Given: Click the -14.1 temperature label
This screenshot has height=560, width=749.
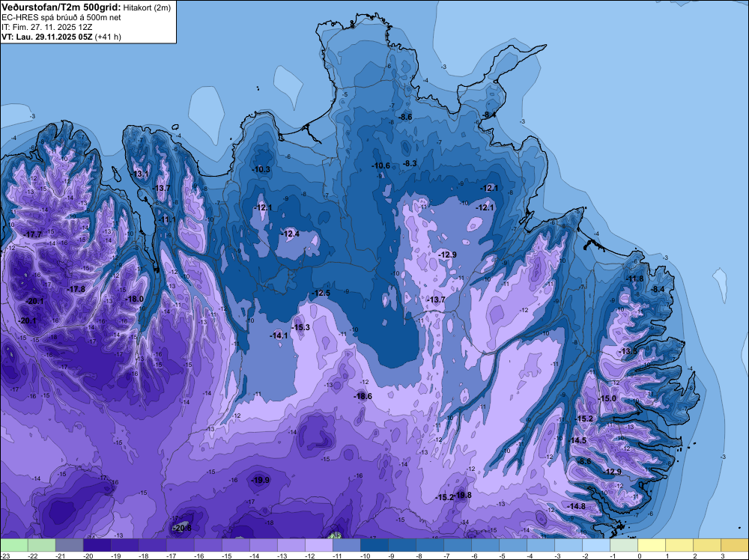Looking at the screenshot, I should (x=279, y=335).
